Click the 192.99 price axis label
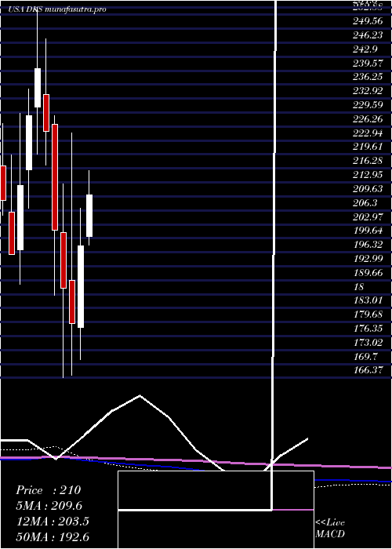This screenshot has height=549, width=392. (x=368, y=259)
